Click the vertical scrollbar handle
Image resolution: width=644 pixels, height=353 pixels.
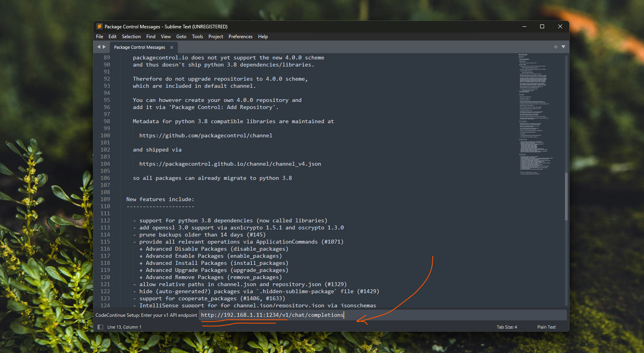[x=566, y=196]
